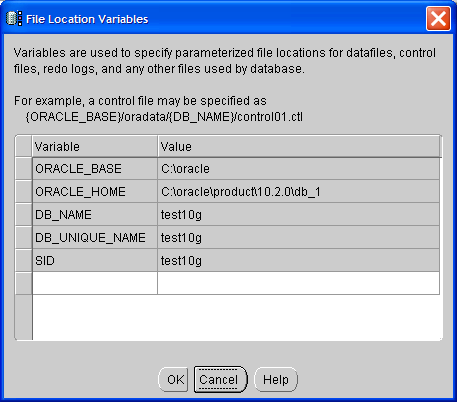Select the DB_UNIQUE_NAME variable cell

tap(95, 238)
